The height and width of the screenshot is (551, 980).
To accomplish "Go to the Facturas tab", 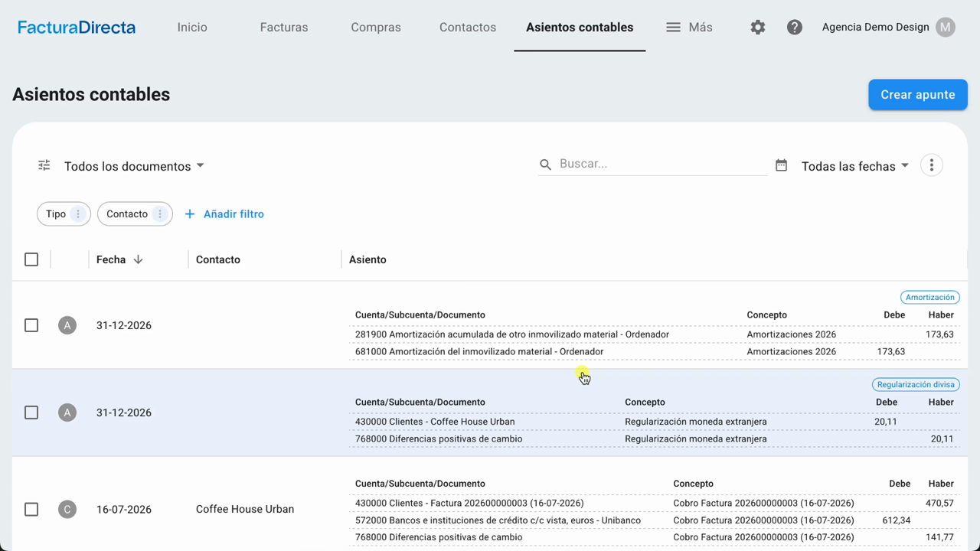I will 284,28.
